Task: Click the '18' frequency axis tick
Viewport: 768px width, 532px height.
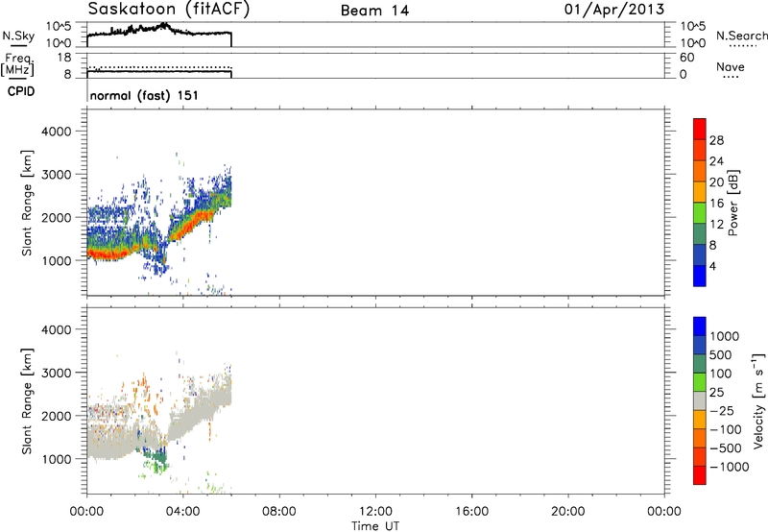Action: click(x=64, y=58)
